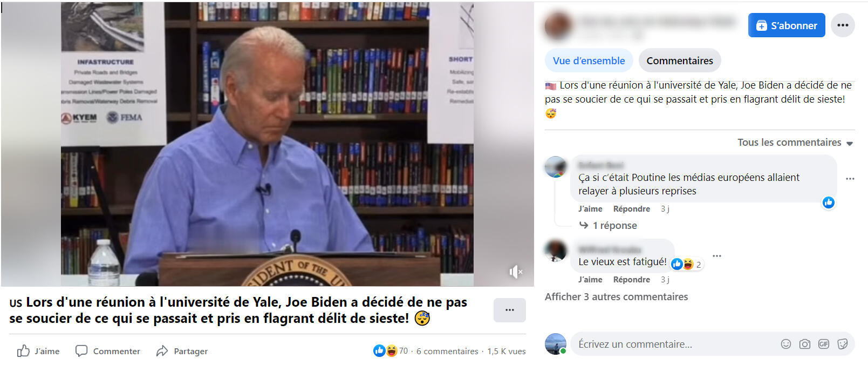Focus the Écrivez un commentaire field

click(x=674, y=344)
